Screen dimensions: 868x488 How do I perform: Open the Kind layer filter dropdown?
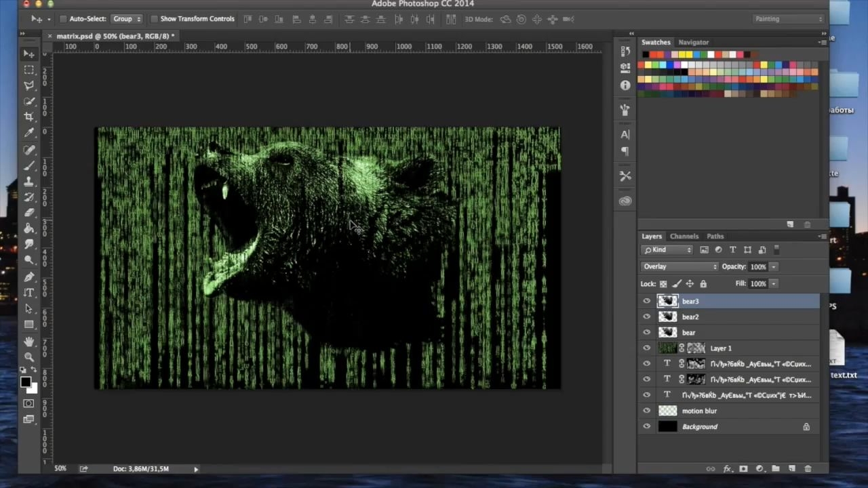(x=667, y=250)
